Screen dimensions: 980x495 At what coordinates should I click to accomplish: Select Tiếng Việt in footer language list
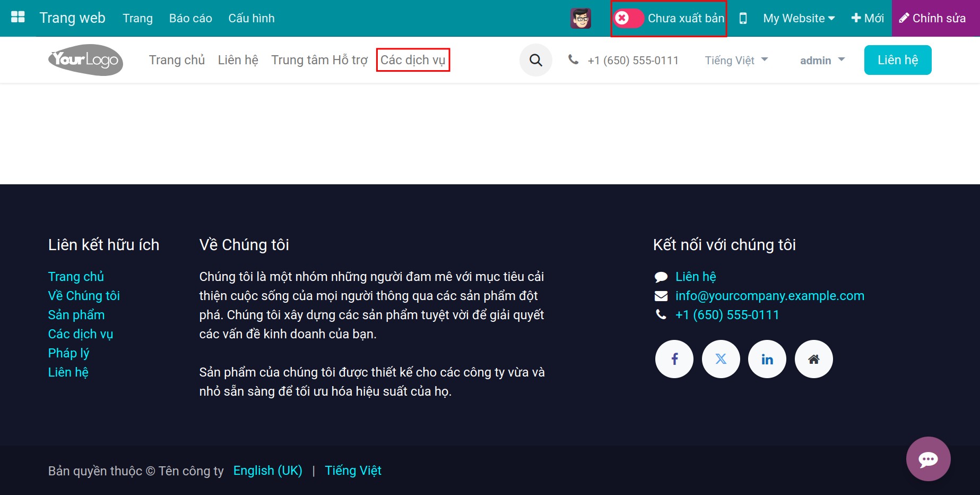[353, 471]
